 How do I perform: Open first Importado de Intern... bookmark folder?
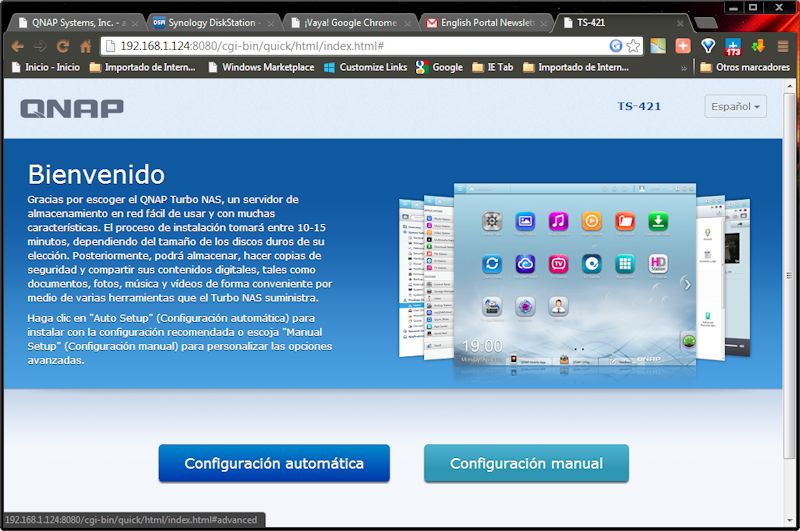tap(142, 67)
